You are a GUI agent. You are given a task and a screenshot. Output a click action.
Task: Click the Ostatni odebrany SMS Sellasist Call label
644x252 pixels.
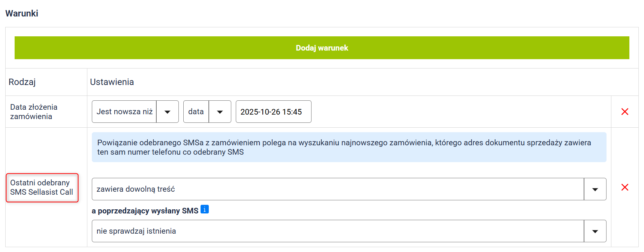(42, 188)
